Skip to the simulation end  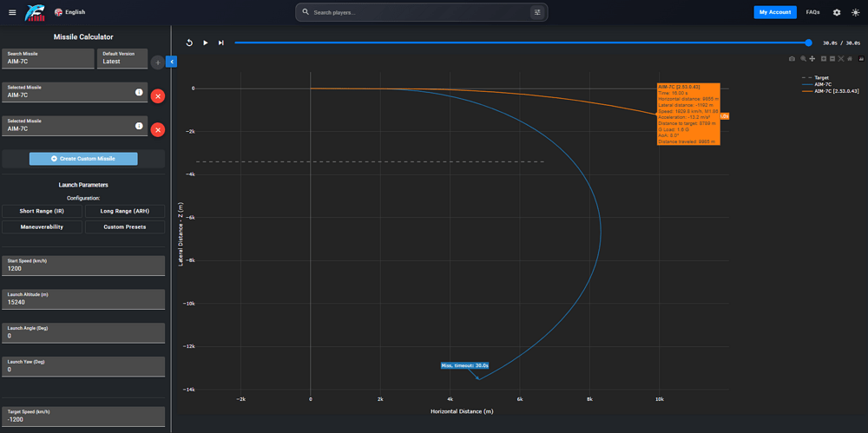tap(220, 43)
